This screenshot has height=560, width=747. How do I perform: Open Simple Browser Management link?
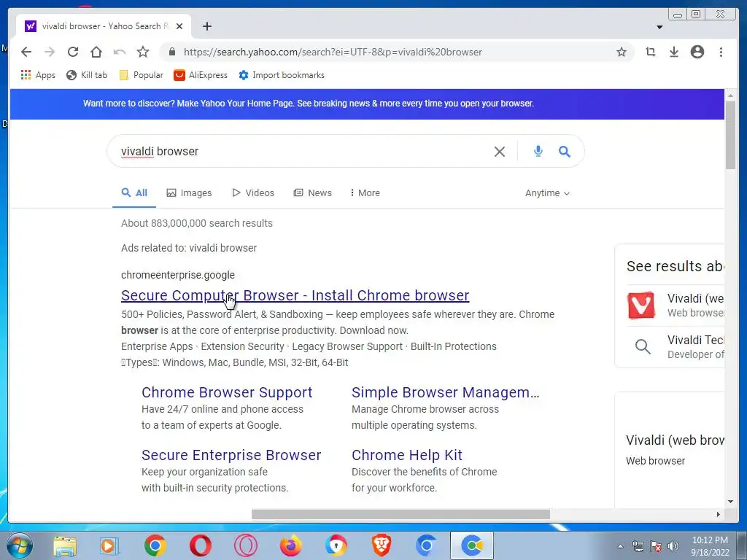click(x=446, y=392)
